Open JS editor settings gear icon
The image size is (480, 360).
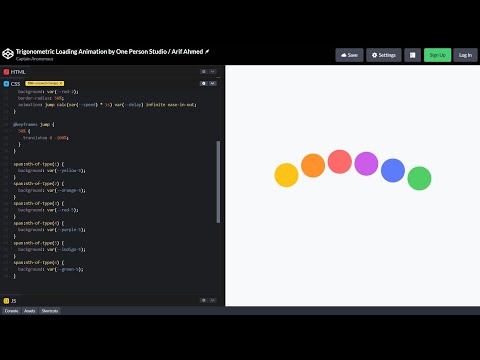click(x=204, y=300)
